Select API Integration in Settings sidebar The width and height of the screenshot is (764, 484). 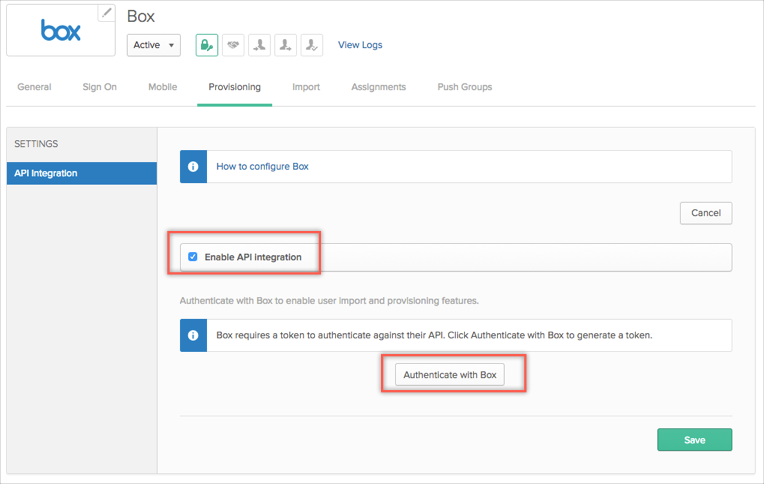(x=81, y=173)
